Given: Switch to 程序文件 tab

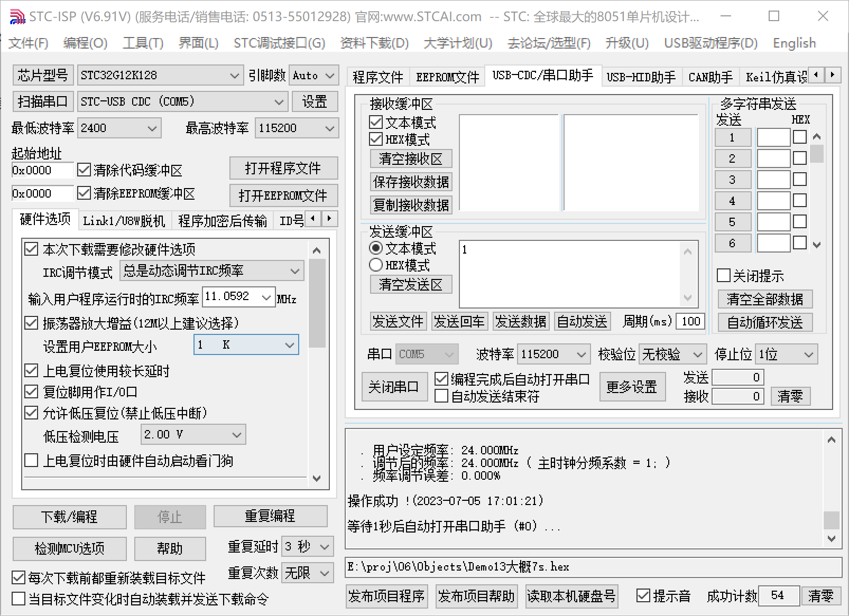Looking at the screenshot, I should click(x=377, y=77).
